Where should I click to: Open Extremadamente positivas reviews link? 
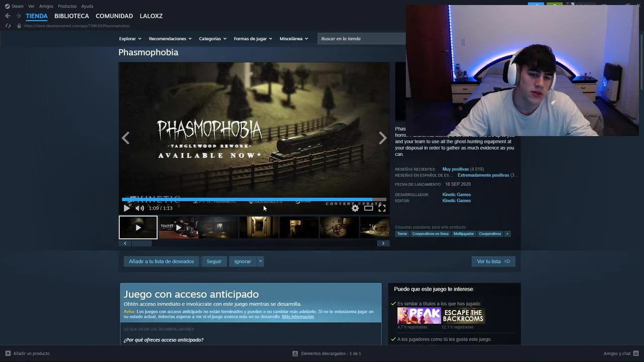(x=484, y=175)
